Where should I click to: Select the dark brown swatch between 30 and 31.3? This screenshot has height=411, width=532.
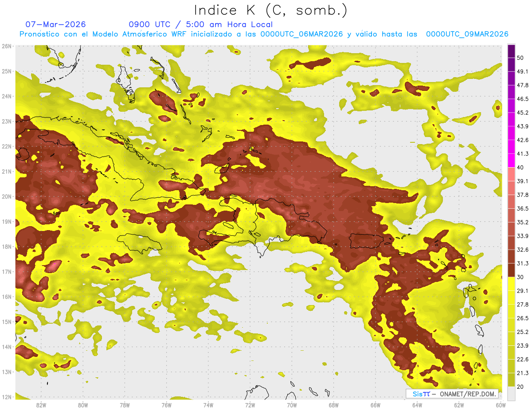(x=511, y=270)
